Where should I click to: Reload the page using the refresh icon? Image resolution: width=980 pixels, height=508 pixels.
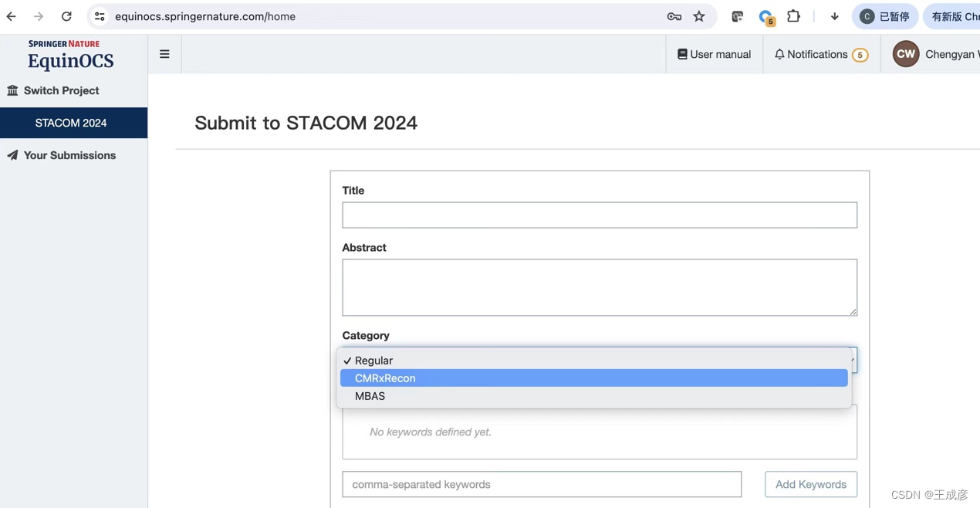(x=66, y=15)
